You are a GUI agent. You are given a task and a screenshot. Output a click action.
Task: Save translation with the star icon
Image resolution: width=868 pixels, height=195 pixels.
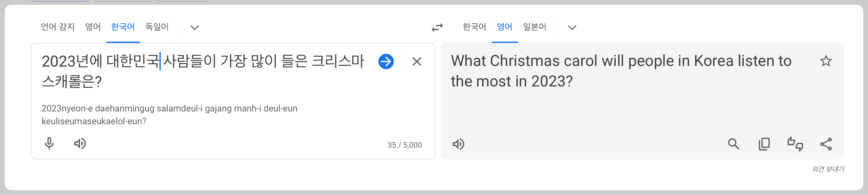pos(825,61)
